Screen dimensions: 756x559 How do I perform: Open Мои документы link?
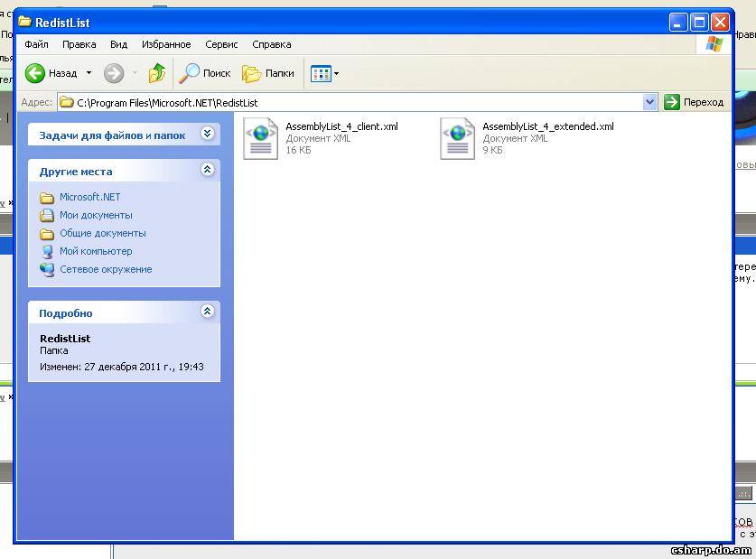tap(96, 215)
